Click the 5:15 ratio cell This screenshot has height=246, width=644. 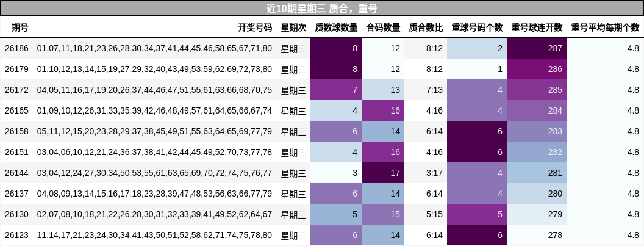pyautogui.click(x=426, y=215)
